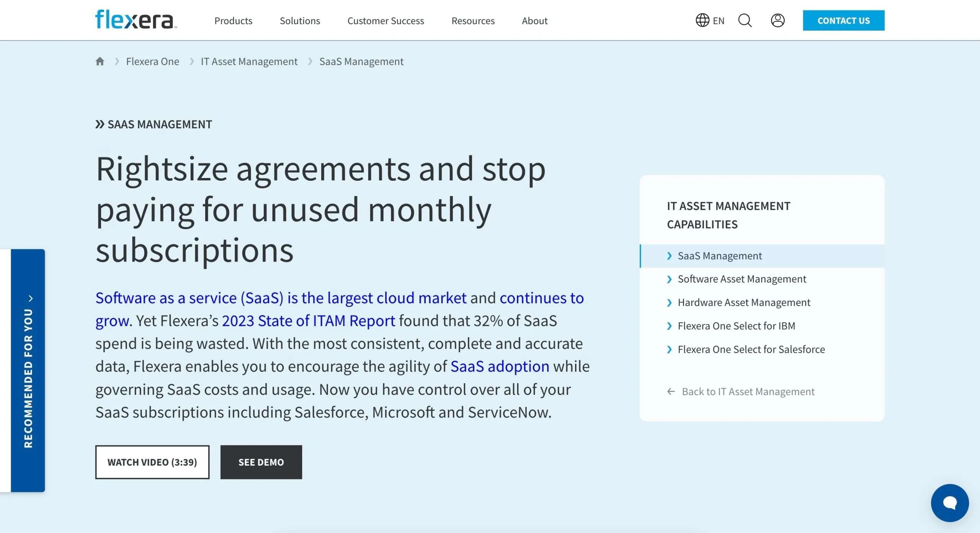Select SaaS Management in capabilities list
Image resolution: width=980 pixels, height=533 pixels.
click(x=762, y=256)
